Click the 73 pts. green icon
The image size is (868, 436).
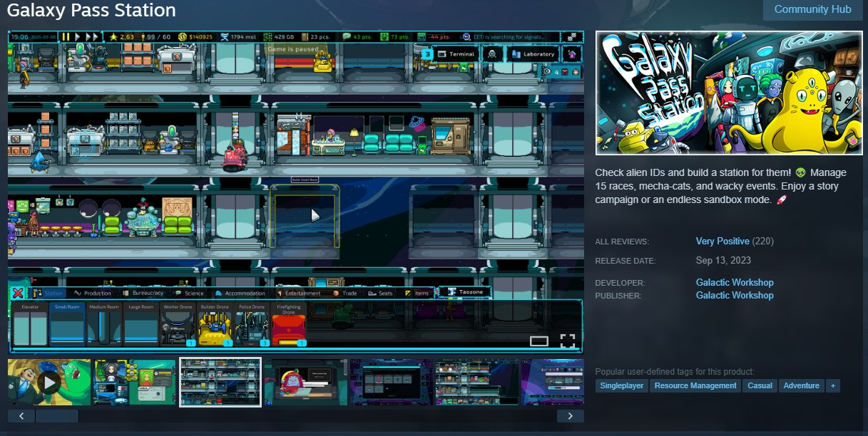(384, 36)
